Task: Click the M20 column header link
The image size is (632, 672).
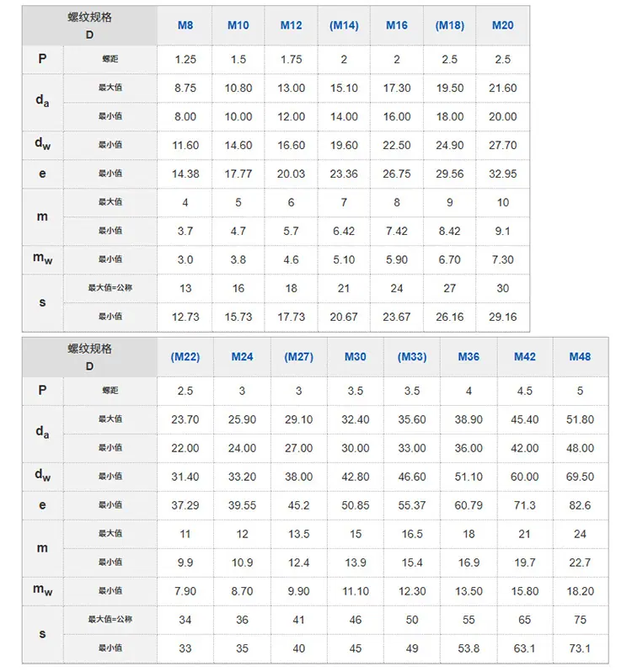Action: pos(502,25)
